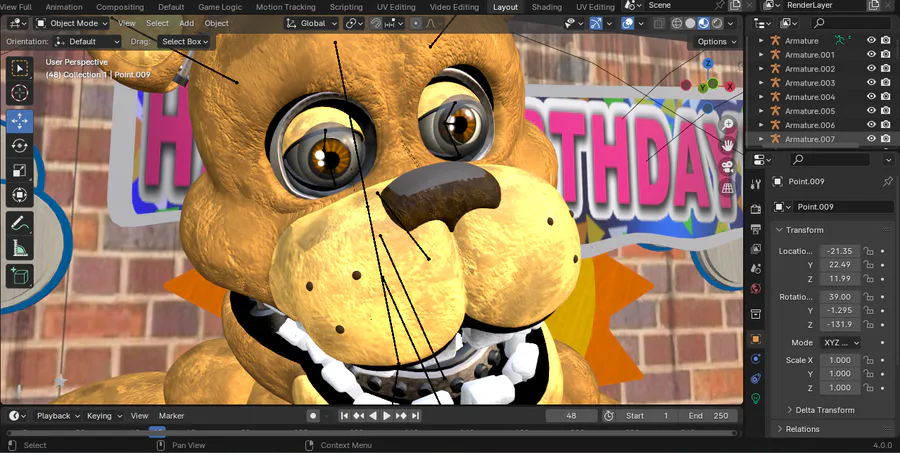Select the Move tool in toolbar

click(x=20, y=121)
